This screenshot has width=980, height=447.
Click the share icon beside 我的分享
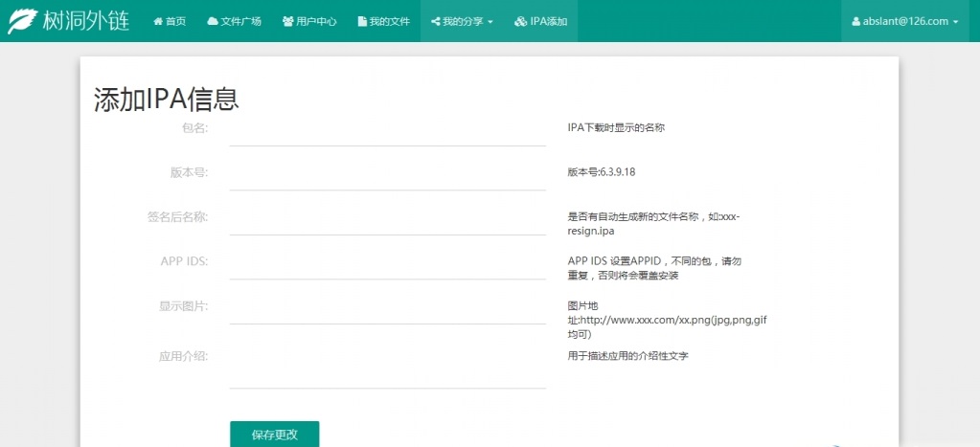point(436,21)
